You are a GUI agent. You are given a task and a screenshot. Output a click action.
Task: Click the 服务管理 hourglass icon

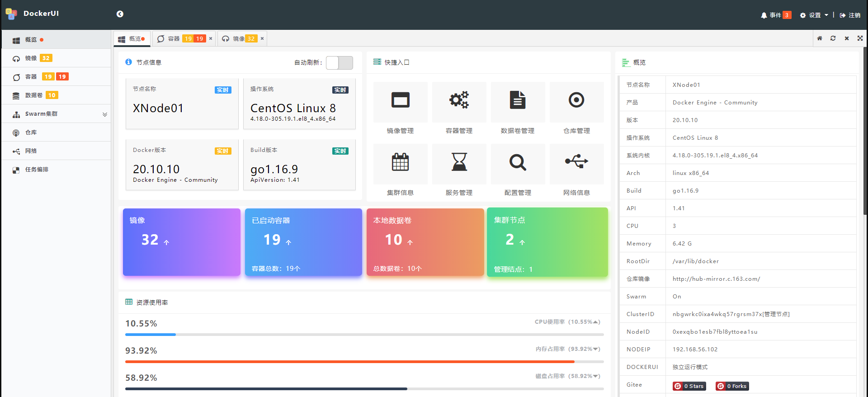[459, 162]
